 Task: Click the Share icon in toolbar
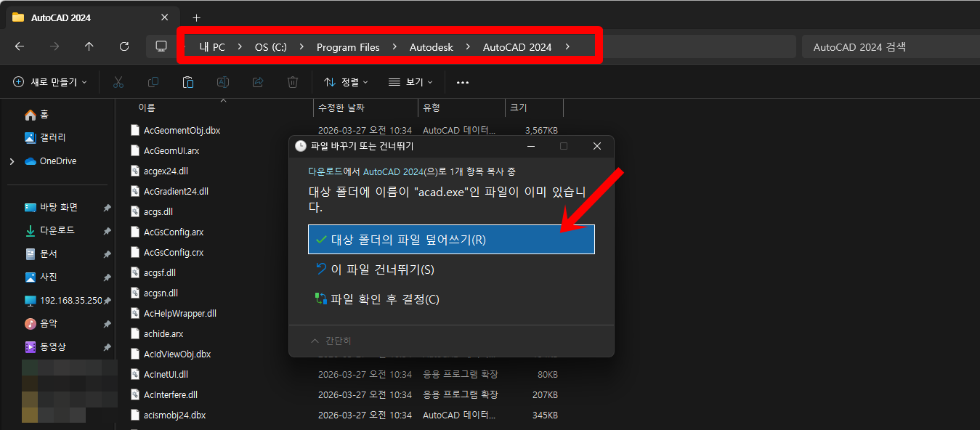258,82
